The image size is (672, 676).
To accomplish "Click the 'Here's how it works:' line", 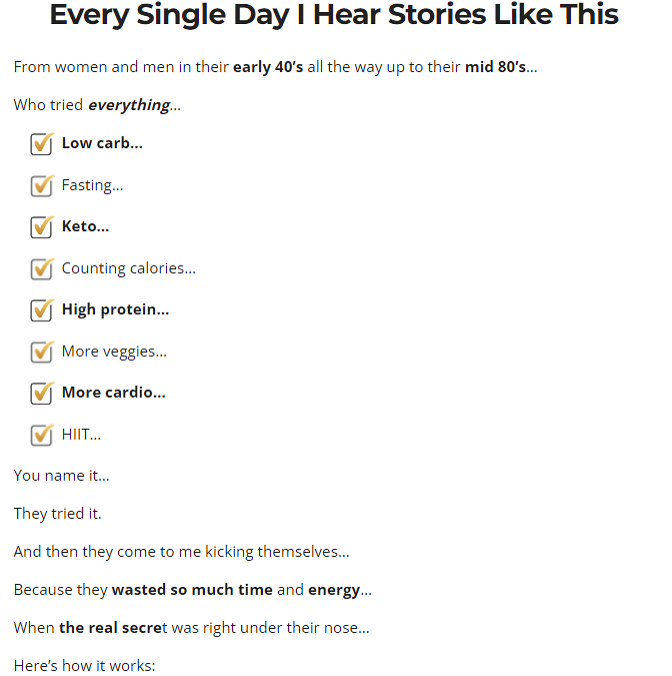I will 84,666.
